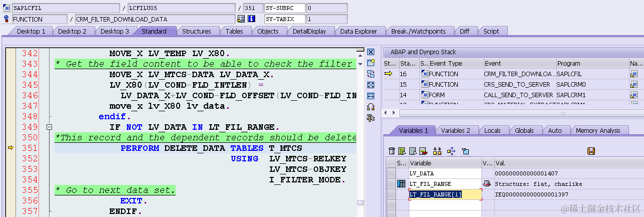Open the Script tab

point(491,31)
